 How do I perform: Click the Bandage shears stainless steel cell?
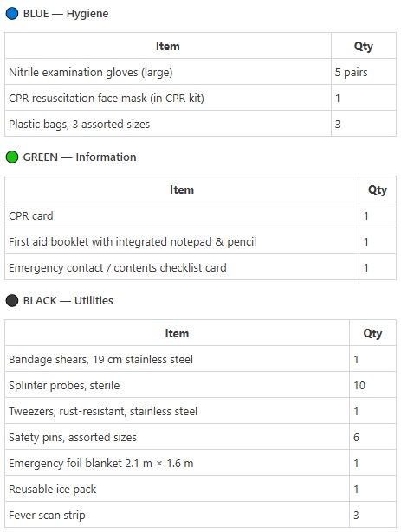(177, 359)
